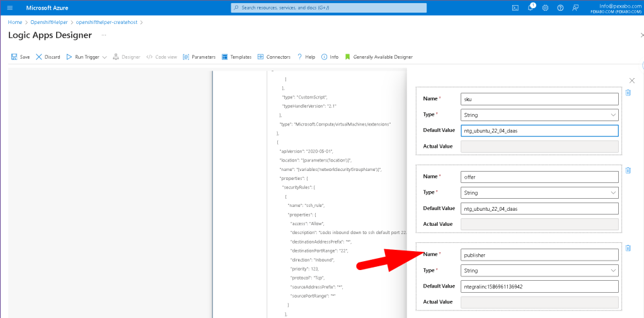
Task: Click the Designer toolbar item
Action: coord(127,57)
